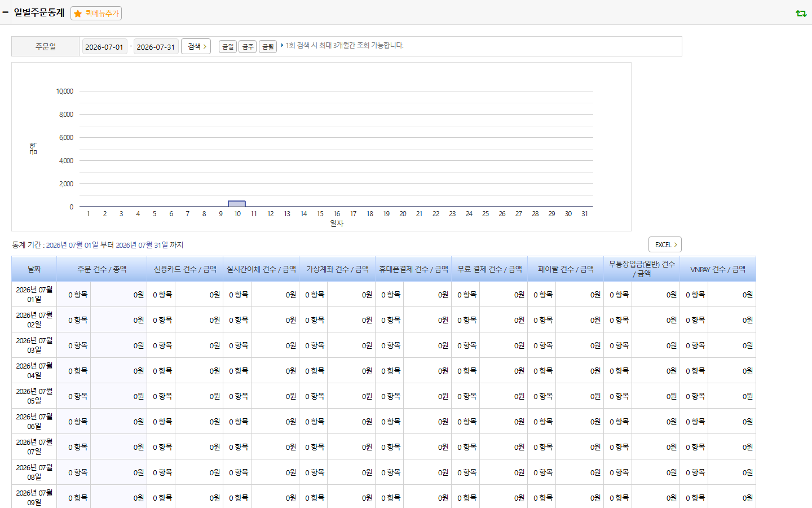Download data with the EXCEL button

(x=665, y=244)
